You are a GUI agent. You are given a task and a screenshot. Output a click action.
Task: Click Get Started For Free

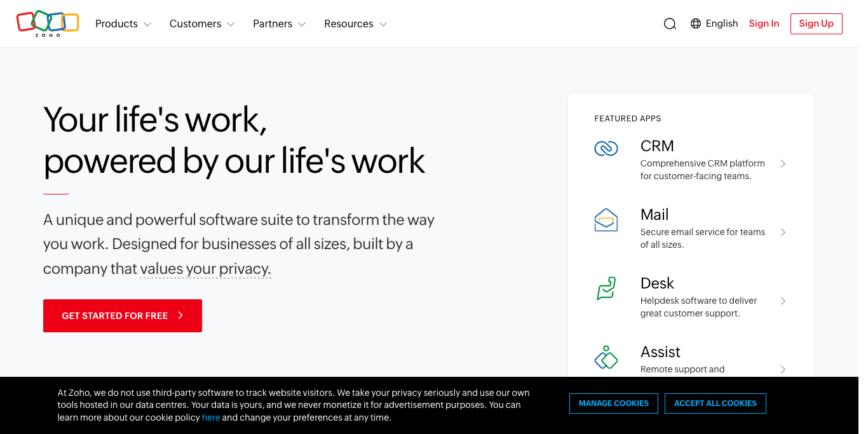click(x=122, y=315)
